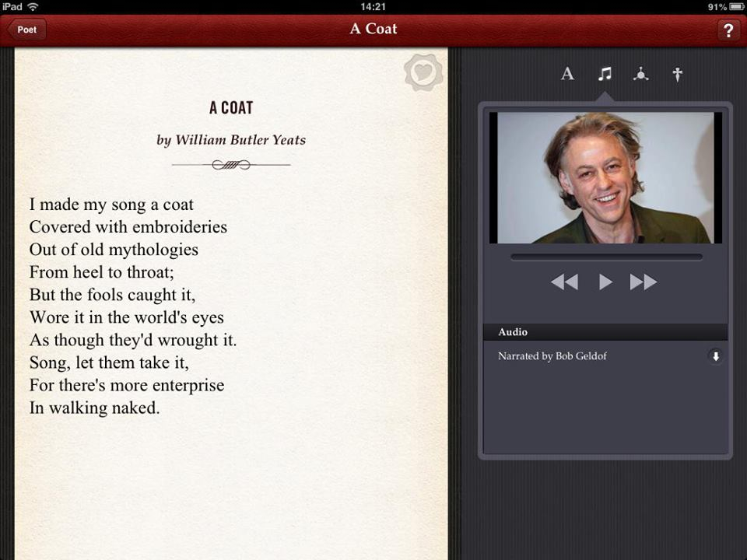Fast forward the audio narration

click(x=644, y=282)
